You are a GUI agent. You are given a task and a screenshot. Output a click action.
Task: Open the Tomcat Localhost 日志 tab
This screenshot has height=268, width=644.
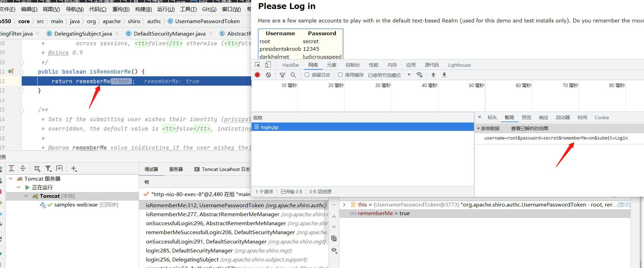click(x=222, y=169)
